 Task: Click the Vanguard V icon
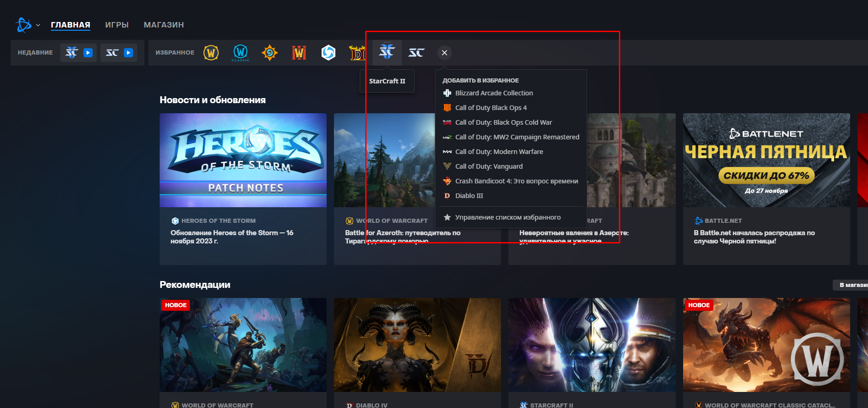(x=447, y=166)
